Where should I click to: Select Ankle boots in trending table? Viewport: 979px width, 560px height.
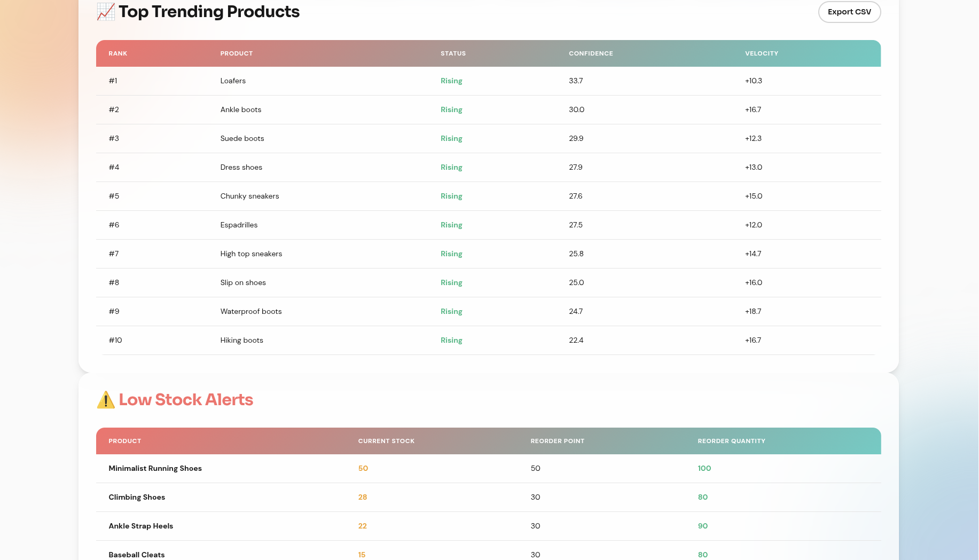coord(241,110)
